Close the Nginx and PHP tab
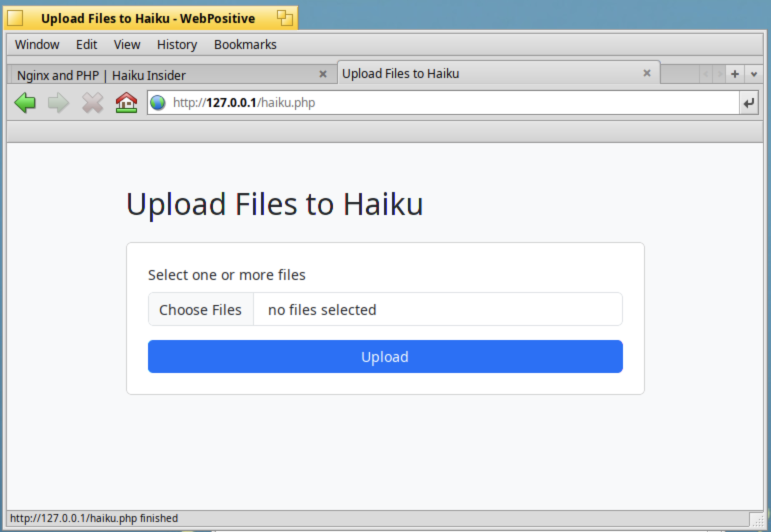The width and height of the screenshot is (771, 532). point(323,74)
